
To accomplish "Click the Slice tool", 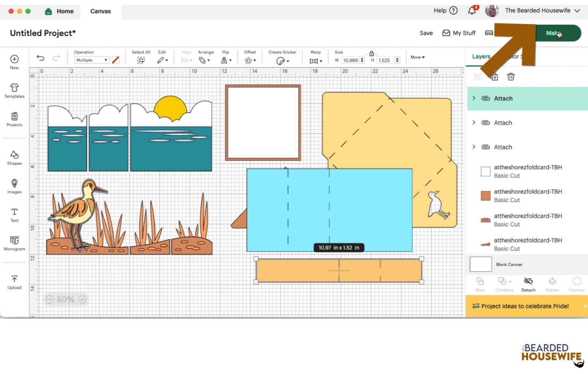I will click(480, 284).
